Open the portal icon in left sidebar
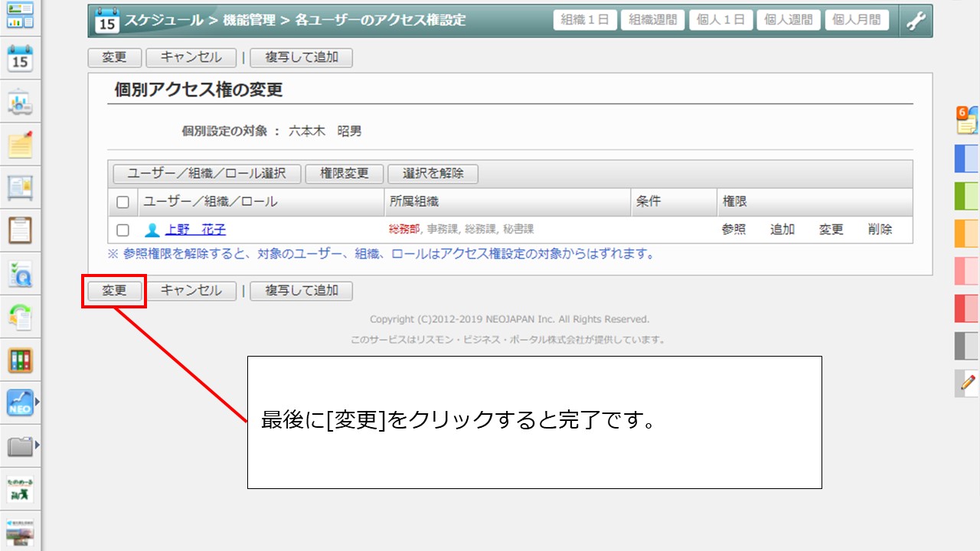 pos(20,15)
